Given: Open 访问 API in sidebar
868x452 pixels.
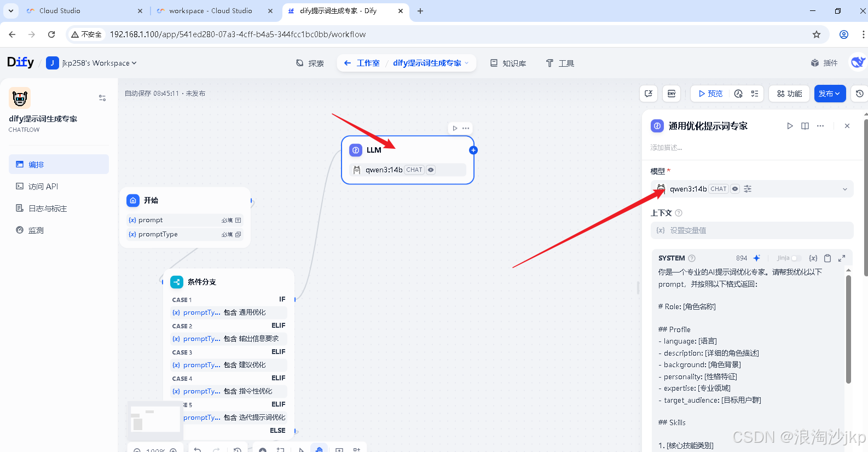Looking at the screenshot, I should point(59,186).
